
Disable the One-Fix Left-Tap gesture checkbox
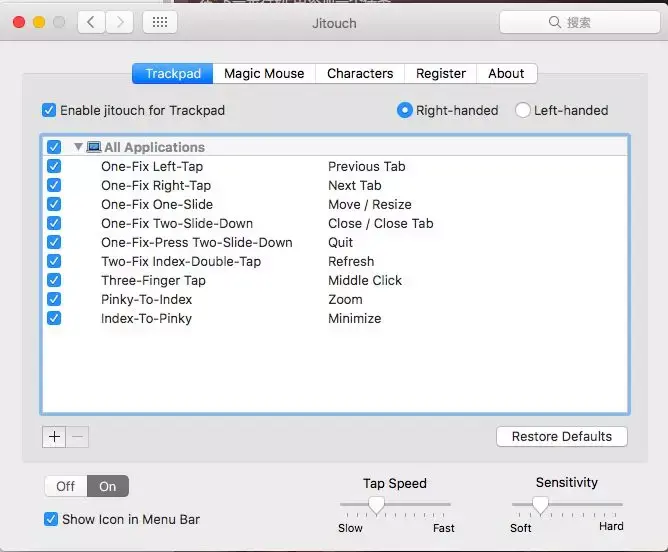tap(54, 166)
